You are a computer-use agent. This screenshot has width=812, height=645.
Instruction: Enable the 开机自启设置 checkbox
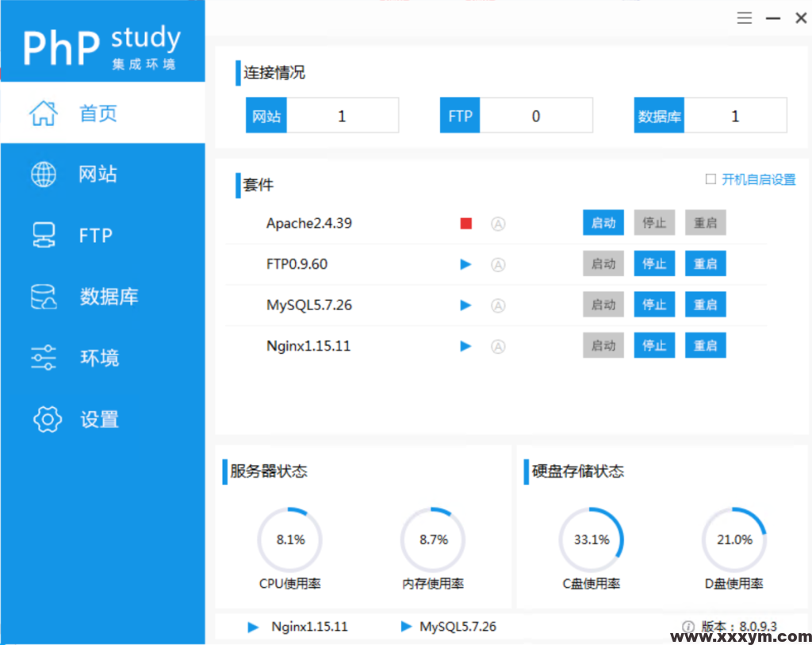click(710, 179)
